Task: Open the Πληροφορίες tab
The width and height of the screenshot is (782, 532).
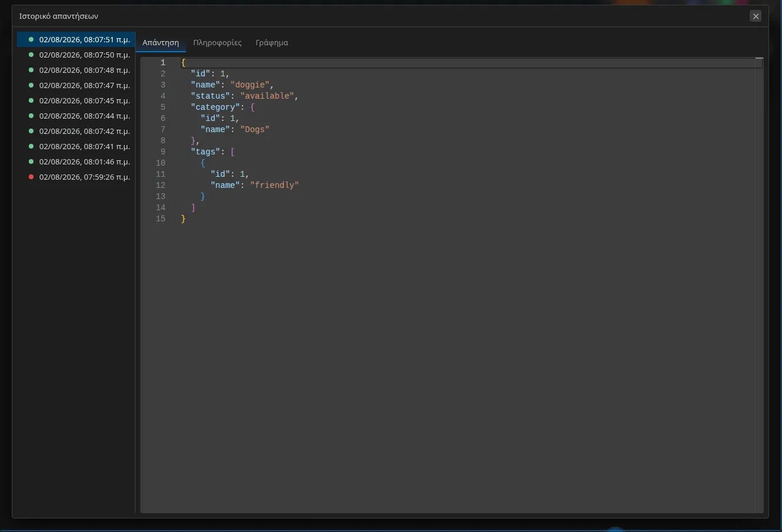Action: [x=217, y=43]
